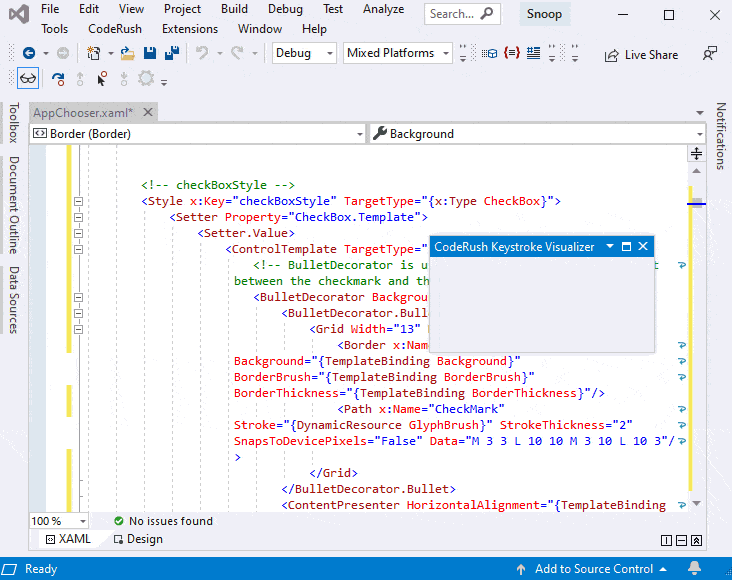Open the CodeRush menu
This screenshot has width=732, height=580.
coord(115,29)
